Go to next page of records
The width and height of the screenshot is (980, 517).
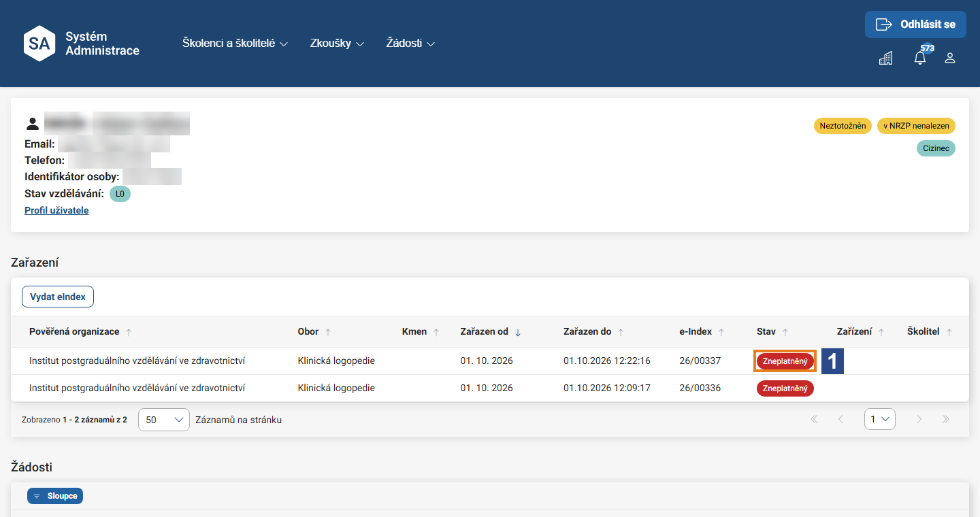click(919, 420)
